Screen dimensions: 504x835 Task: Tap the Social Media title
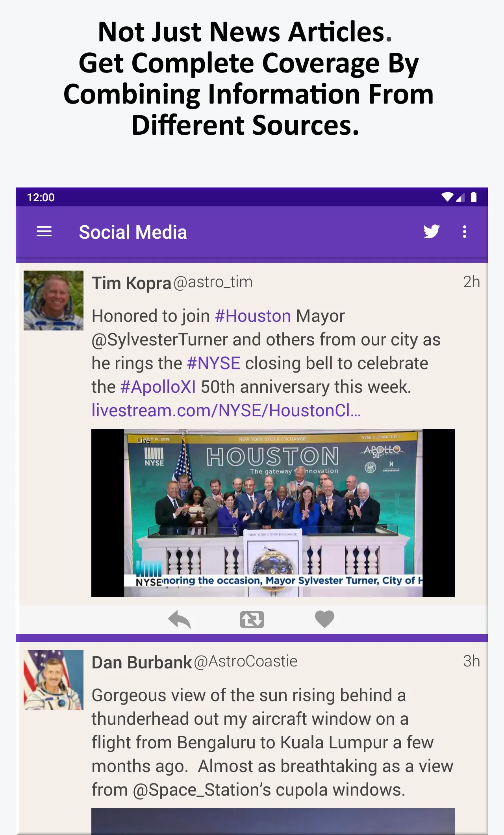pos(133,232)
